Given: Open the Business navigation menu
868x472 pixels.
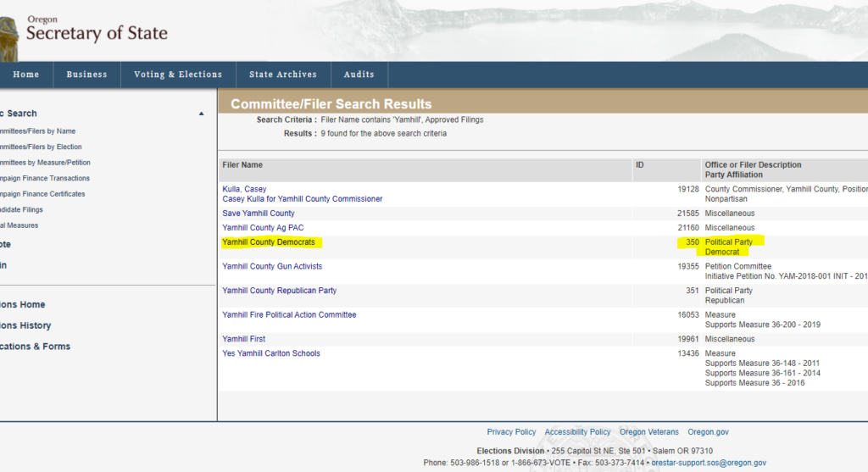Looking at the screenshot, I should (x=87, y=75).
